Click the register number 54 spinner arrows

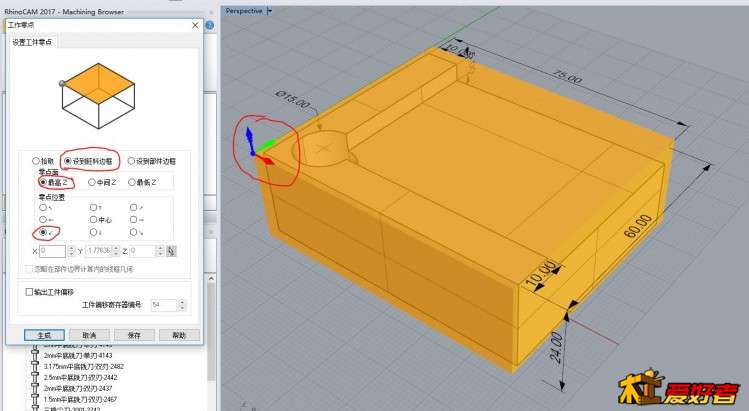(182, 304)
